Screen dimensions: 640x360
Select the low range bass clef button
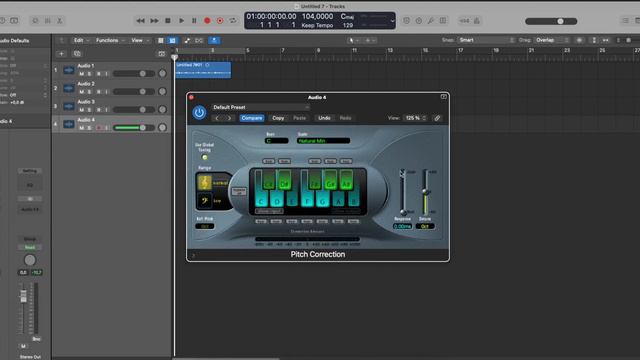204,200
